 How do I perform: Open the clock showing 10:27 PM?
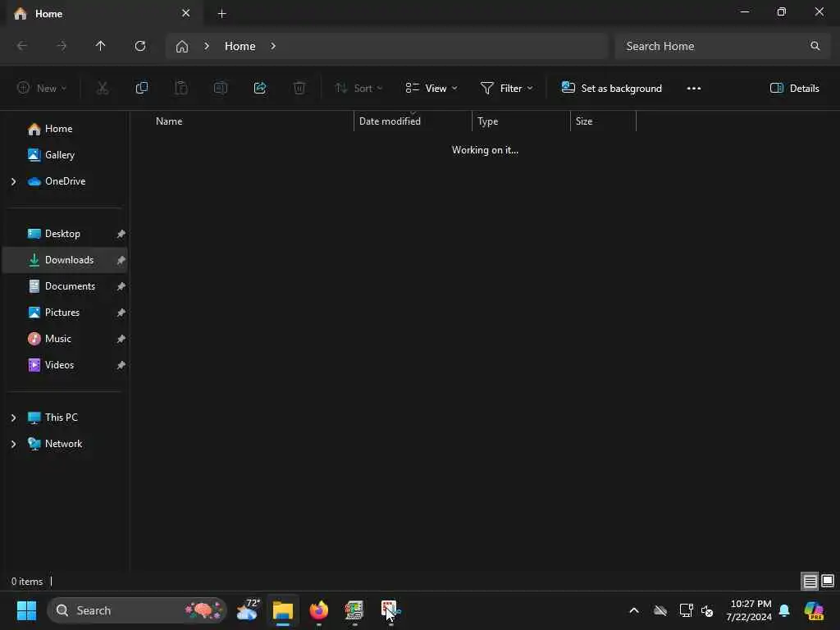tap(749, 610)
